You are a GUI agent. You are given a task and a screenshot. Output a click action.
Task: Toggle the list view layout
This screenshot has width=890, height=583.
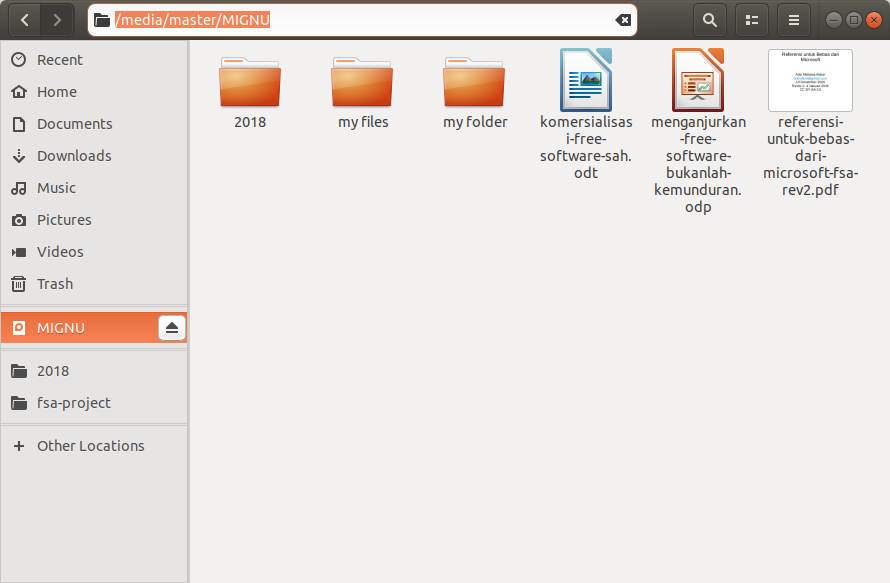pos(751,20)
